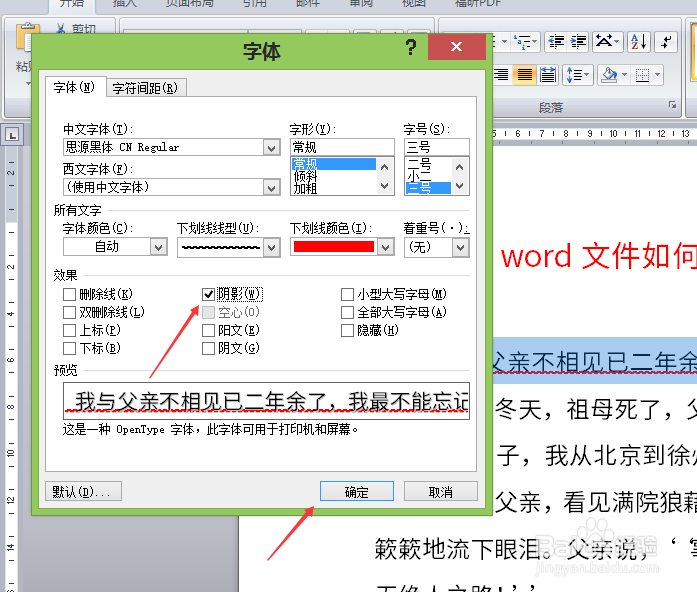The height and width of the screenshot is (592, 697).
Task: Select 加粗 in the 字形 list
Action: pos(333,188)
